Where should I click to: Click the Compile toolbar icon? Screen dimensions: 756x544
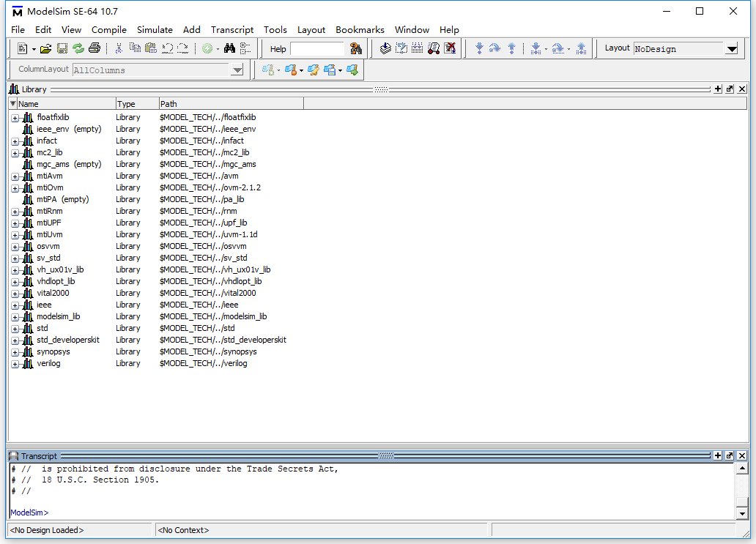pos(385,48)
